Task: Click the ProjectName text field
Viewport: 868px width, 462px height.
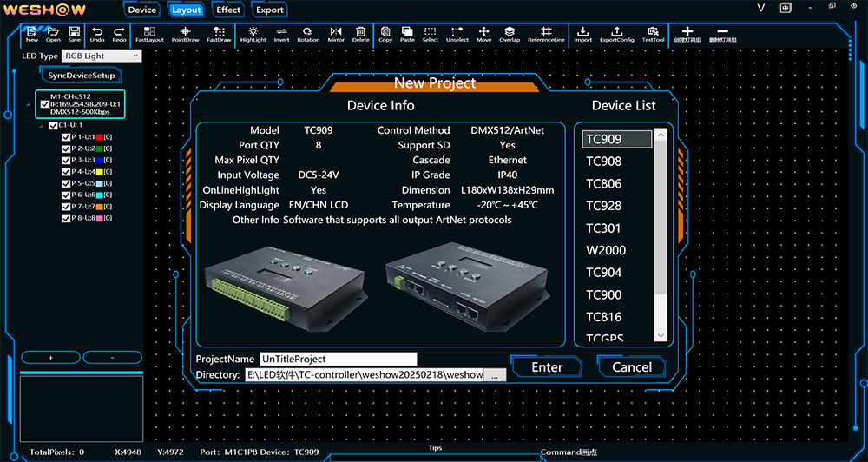Action: click(337, 359)
